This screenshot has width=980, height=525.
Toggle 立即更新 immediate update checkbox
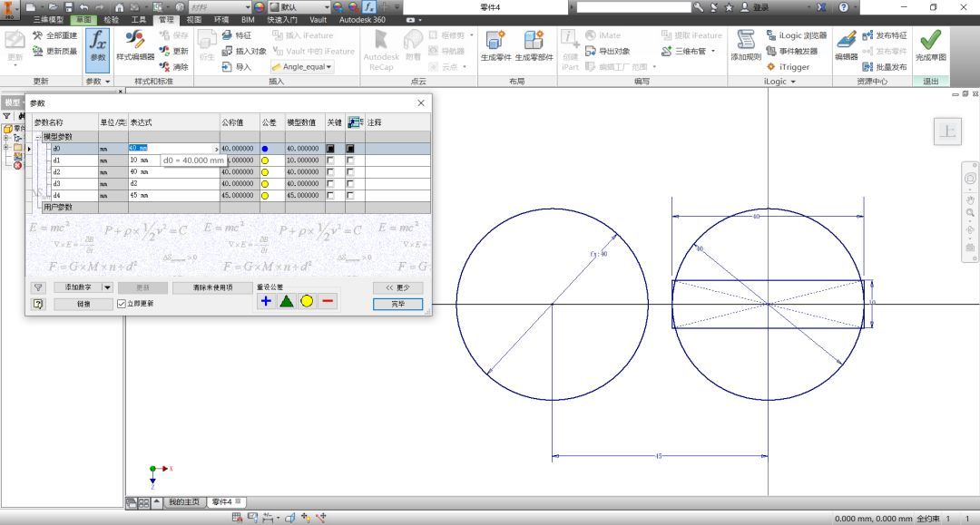122,304
